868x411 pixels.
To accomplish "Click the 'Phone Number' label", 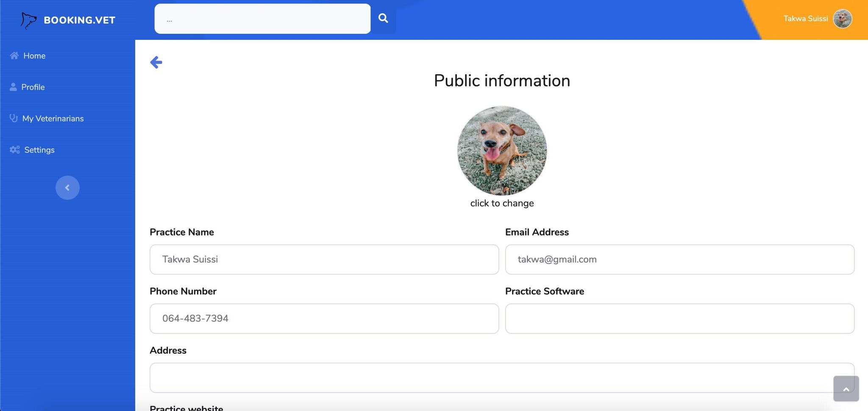I will [183, 291].
